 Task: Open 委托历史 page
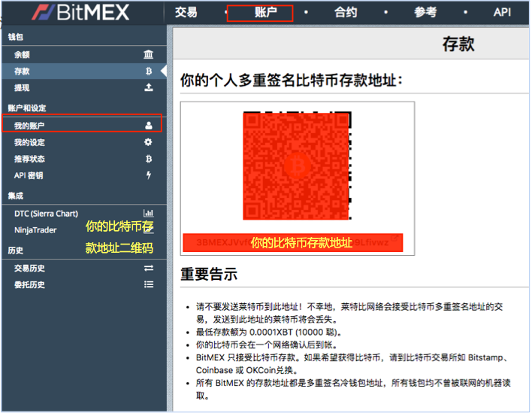tap(84, 284)
